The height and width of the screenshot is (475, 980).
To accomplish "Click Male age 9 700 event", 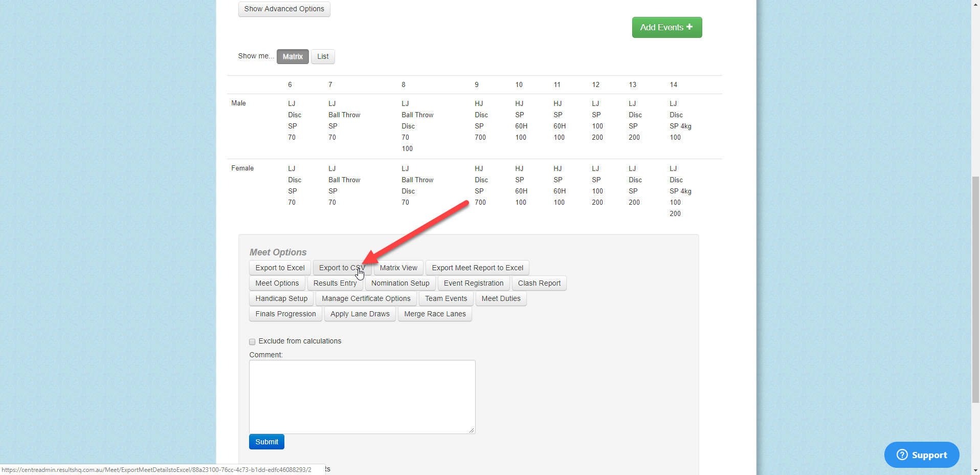I will click(480, 137).
